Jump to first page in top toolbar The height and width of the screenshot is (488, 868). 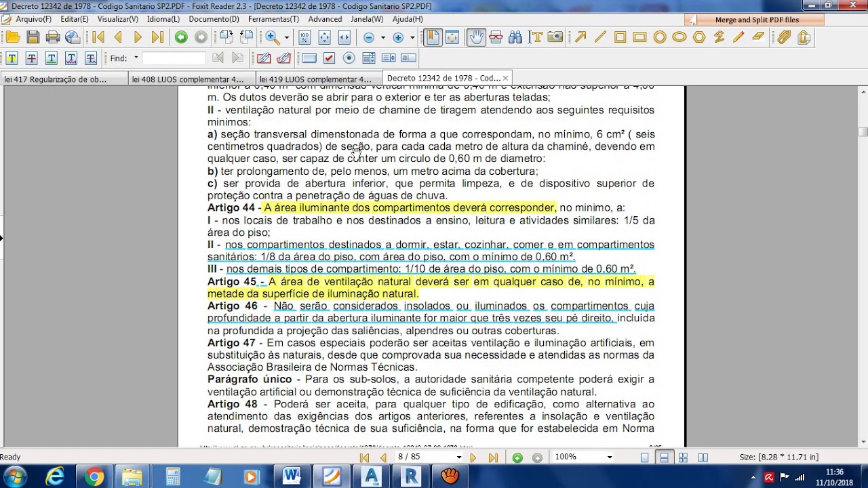[98, 37]
